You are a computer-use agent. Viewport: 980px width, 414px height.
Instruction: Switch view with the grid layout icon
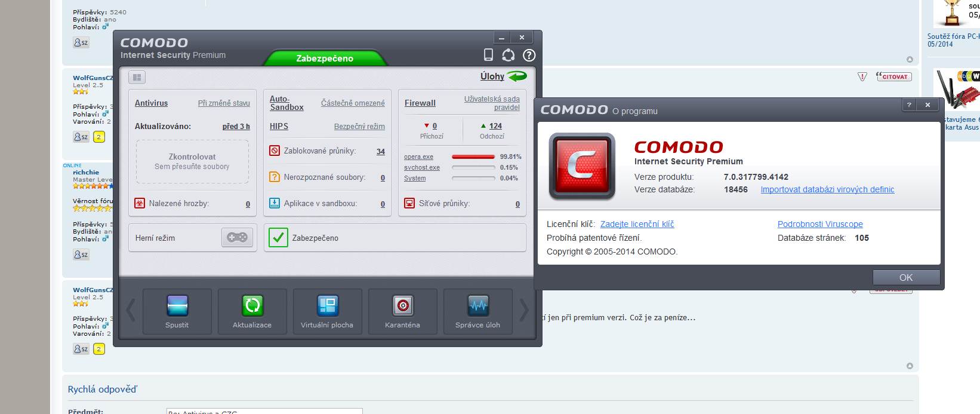(137, 77)
